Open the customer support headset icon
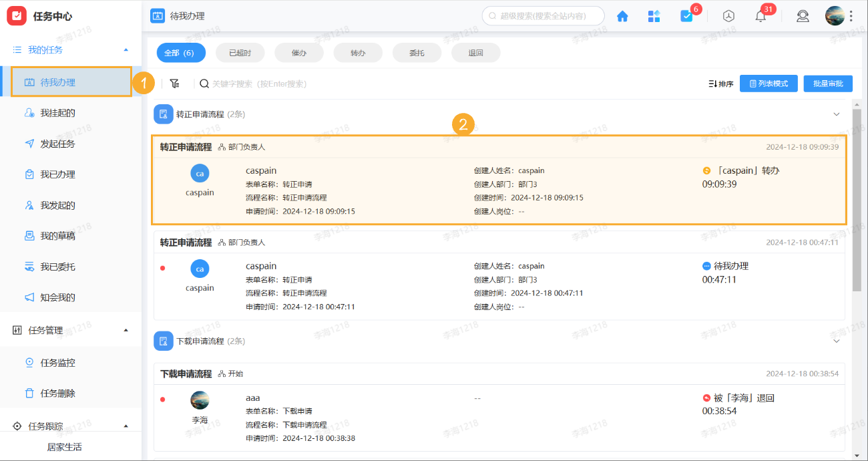 coord(803,15)
